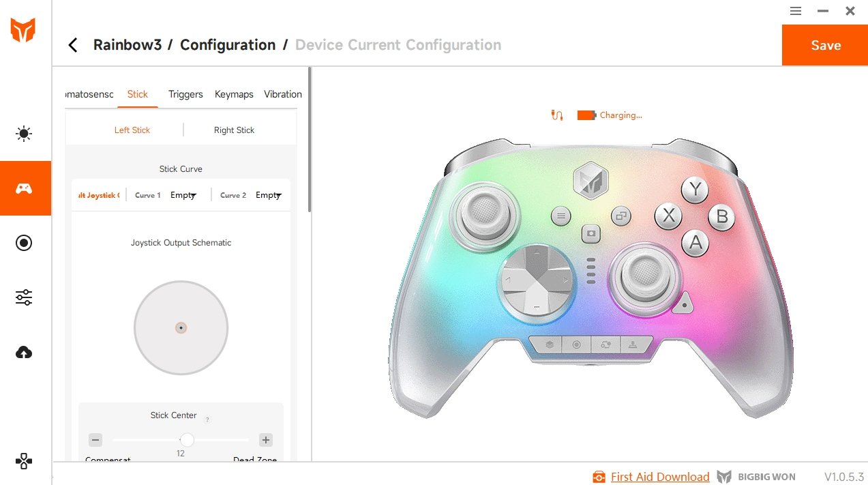This screenshot has height=485, width=868.
Task: Open the lighting settings sun icon
Action: pyautogui.click(x=24, y=134)
